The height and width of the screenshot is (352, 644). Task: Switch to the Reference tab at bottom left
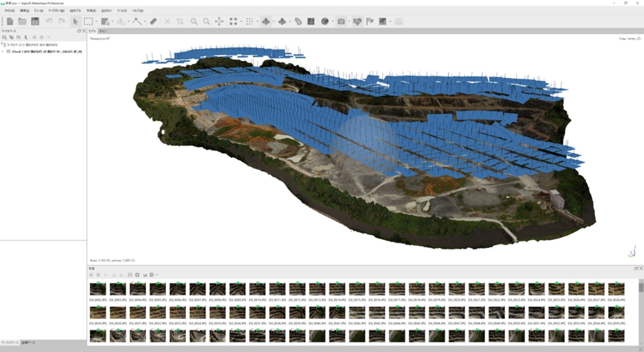click(28, 343)
